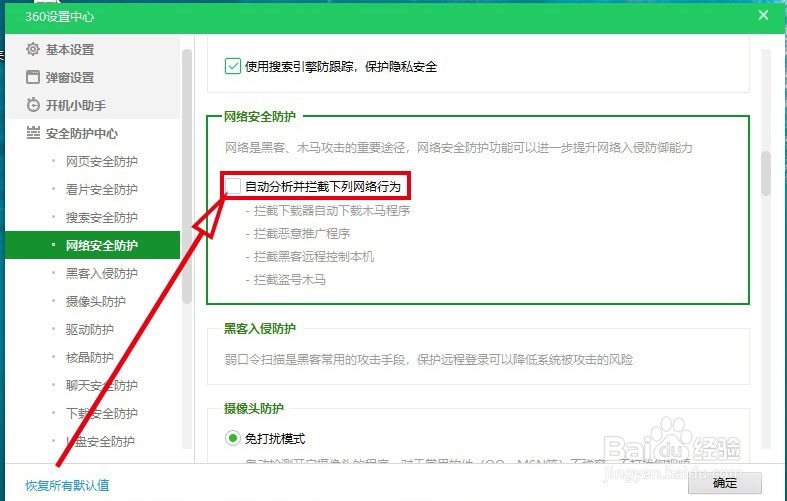Viewport: 787px width, 501px height.
Task: Click the 摄像头防护 section heading
Action: tap(254, 408)
